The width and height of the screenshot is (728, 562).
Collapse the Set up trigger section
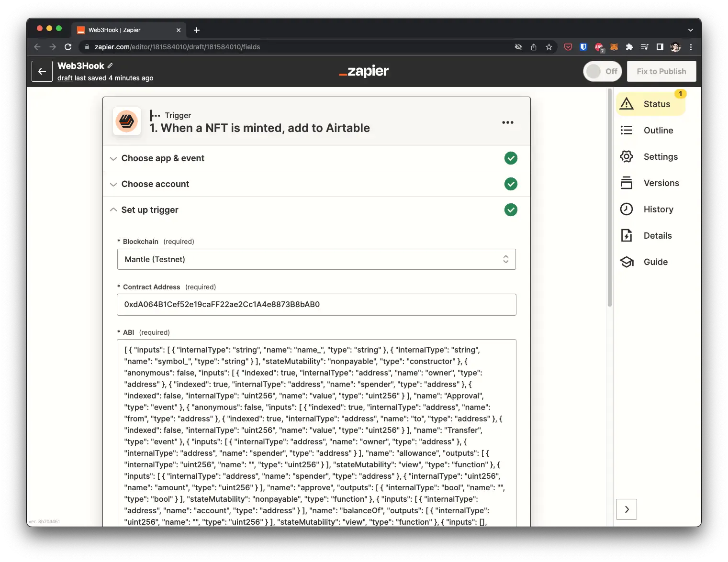[x=316, y=210]
